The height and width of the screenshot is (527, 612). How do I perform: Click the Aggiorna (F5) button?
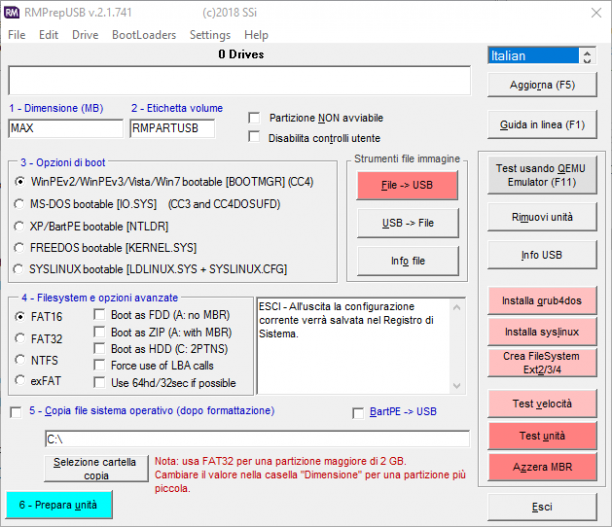542,85
